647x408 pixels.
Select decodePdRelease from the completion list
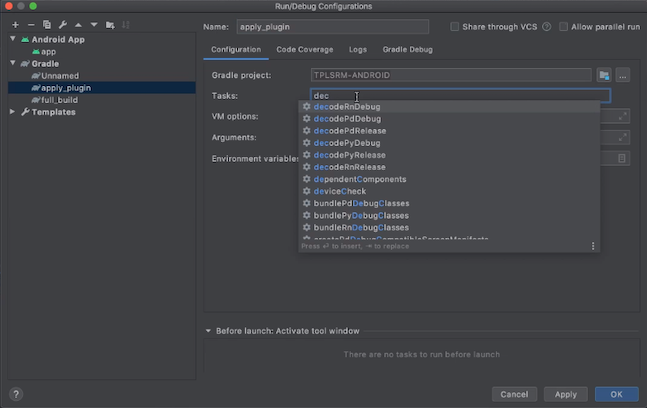(349, 131)
